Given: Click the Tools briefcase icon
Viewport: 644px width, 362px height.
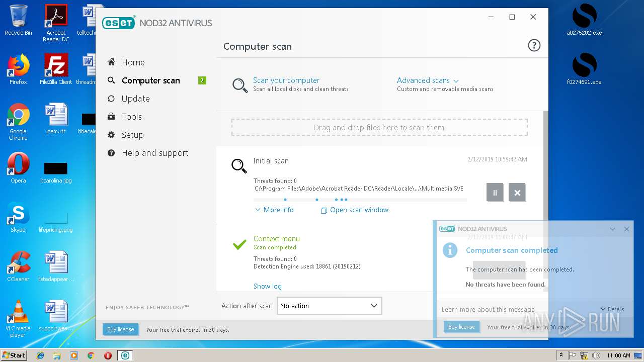Looking at the screenshot, I should point(111,117).
